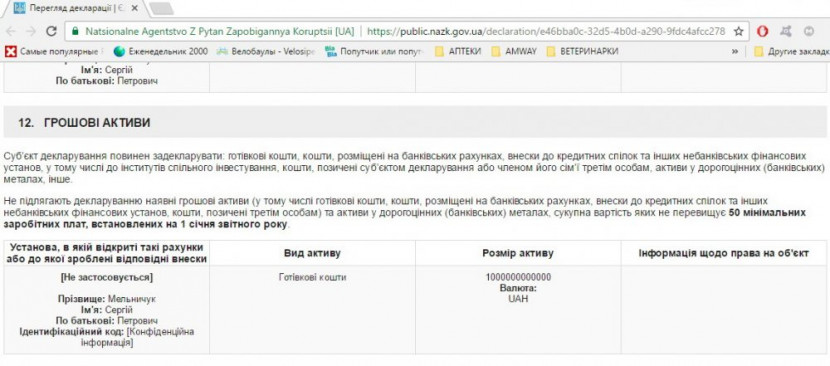
Task: Open a new browser tab
Action: coord(161,8)
